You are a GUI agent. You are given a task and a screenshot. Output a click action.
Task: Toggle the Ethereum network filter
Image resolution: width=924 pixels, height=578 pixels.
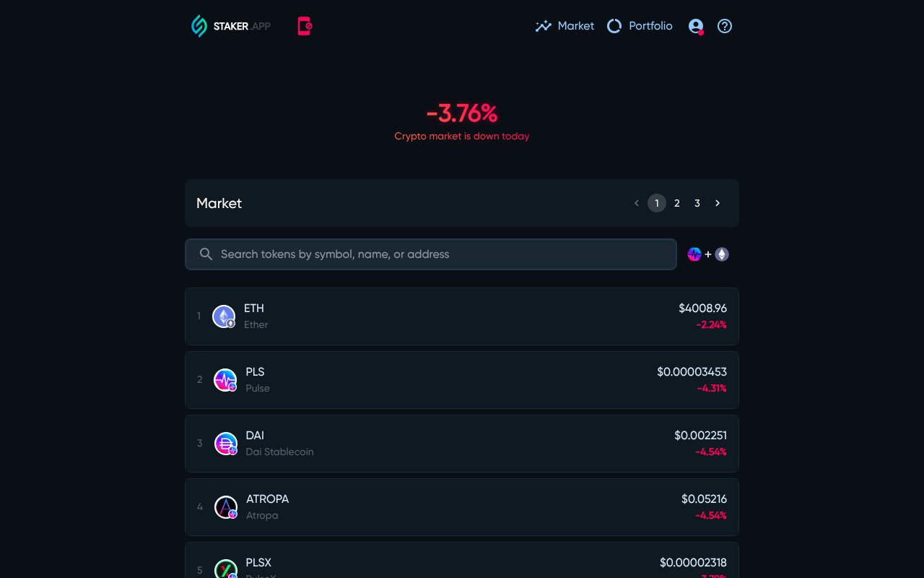tap(722, 254)
